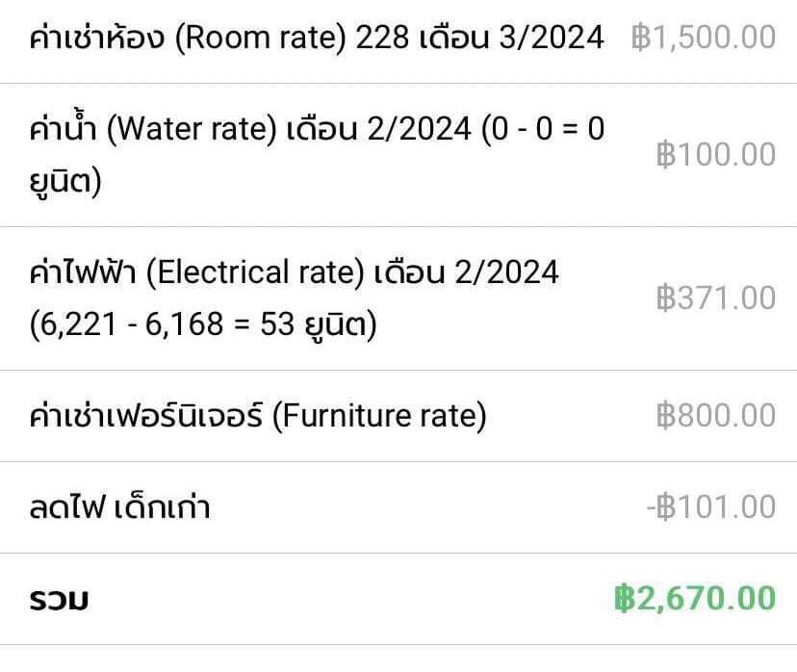The height and width of the screenshot is (672, 797).
Task: Click the รวม total label
Action: (x=59, y=600)
